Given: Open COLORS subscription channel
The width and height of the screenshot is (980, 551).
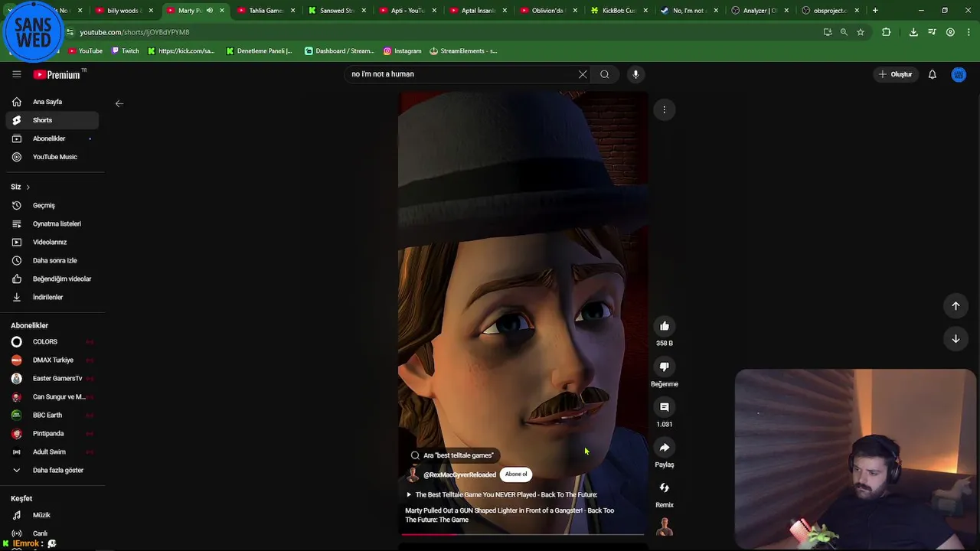Looking at the screenshot, I should click(52, 342).
